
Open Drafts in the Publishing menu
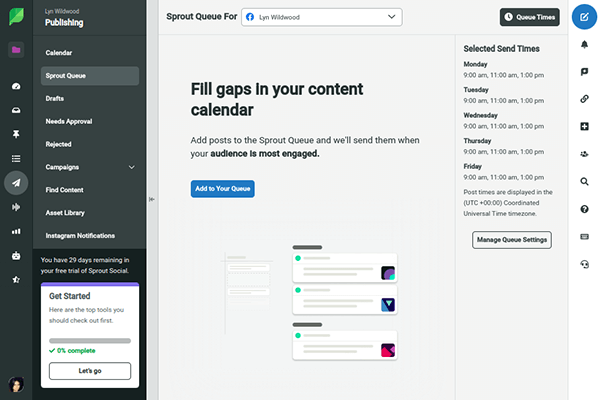click(x=55, y=98)
